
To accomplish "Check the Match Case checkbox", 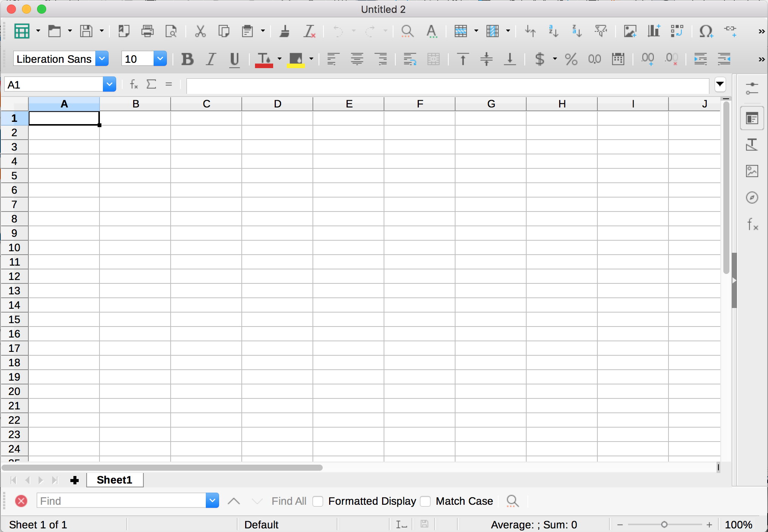I will [x=425, y=501].
